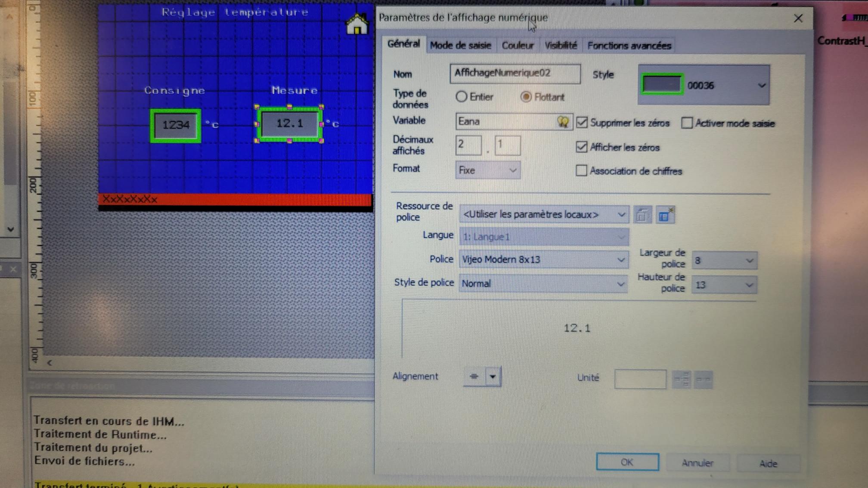Select the Mesure numeric display 12.1
This screenshot has height=488, width=868.
pos(289,124)
